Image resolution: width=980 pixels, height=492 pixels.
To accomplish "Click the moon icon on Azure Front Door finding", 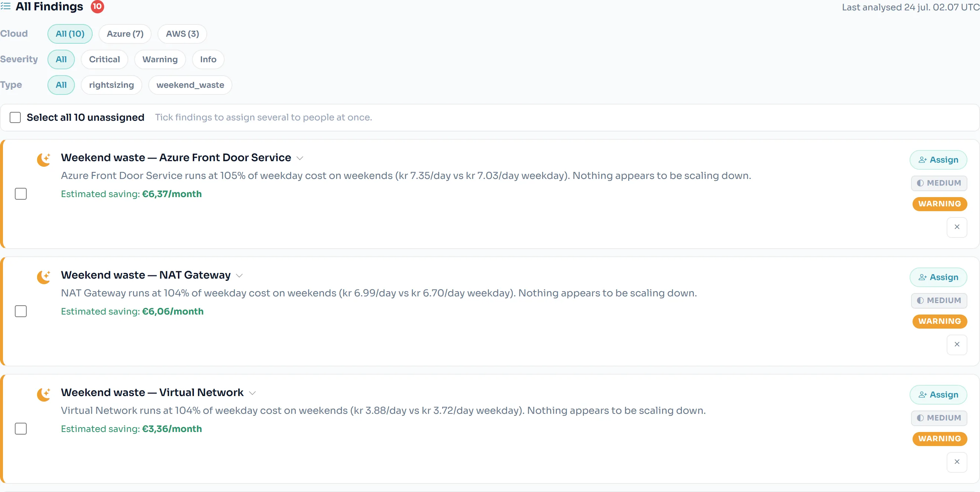I will (44, 159).
